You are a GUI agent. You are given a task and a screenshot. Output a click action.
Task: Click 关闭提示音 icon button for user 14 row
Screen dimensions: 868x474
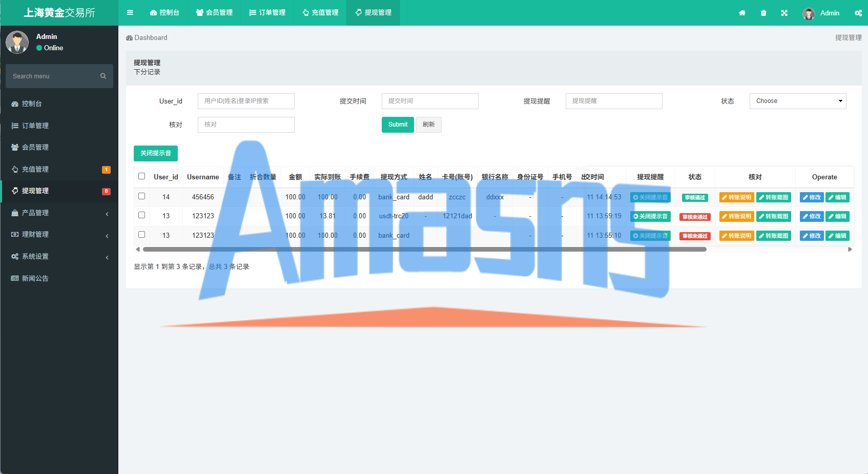(x=650, y=197)
